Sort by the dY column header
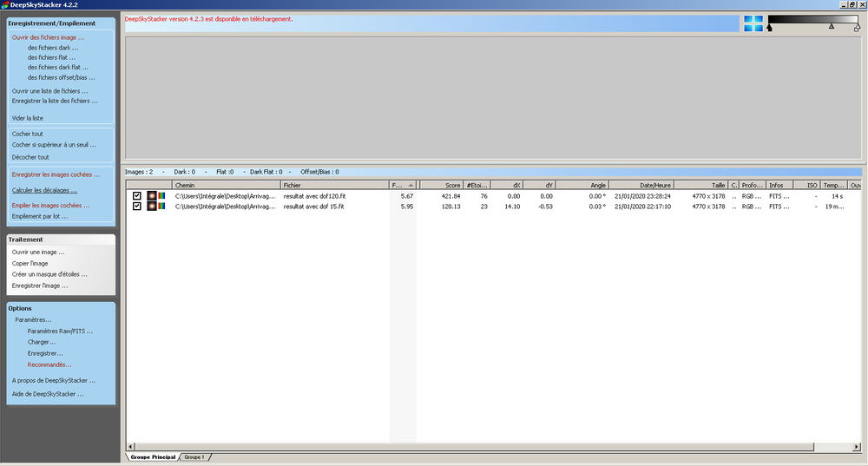 click(539, 186)
